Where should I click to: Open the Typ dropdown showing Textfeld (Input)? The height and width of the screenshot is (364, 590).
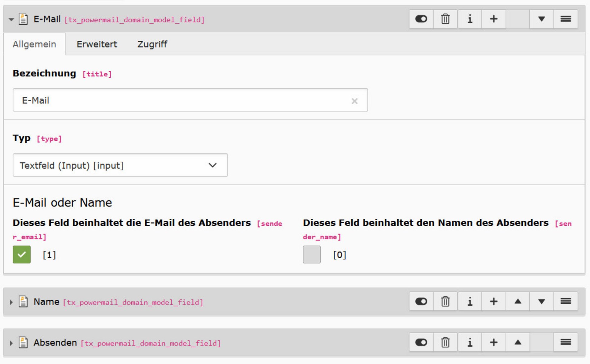click(x=120, y=165)
